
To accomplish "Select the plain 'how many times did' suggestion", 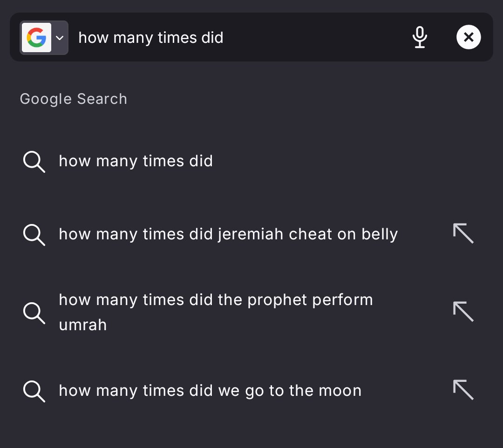I will coord(136,161).
